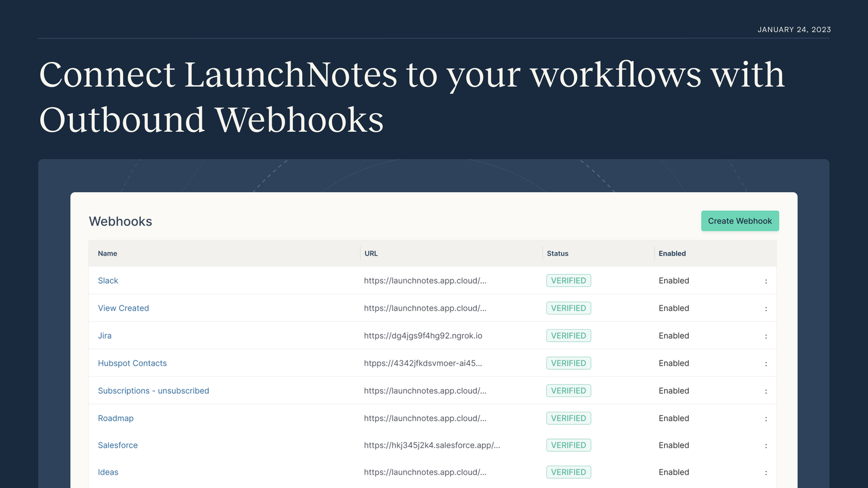Click the Enabled value in Hubspot Contacts row
This screenshot has height=488, width=868.
coord(674,363)
